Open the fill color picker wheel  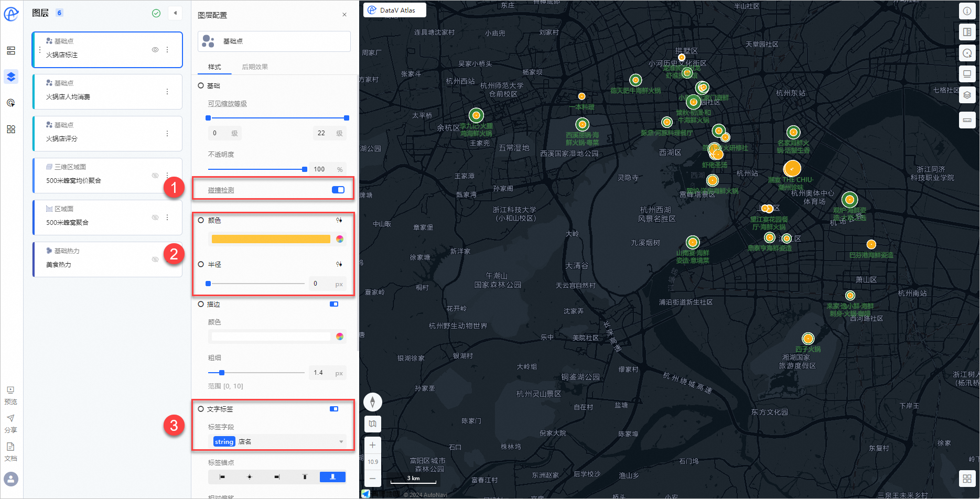340,239
